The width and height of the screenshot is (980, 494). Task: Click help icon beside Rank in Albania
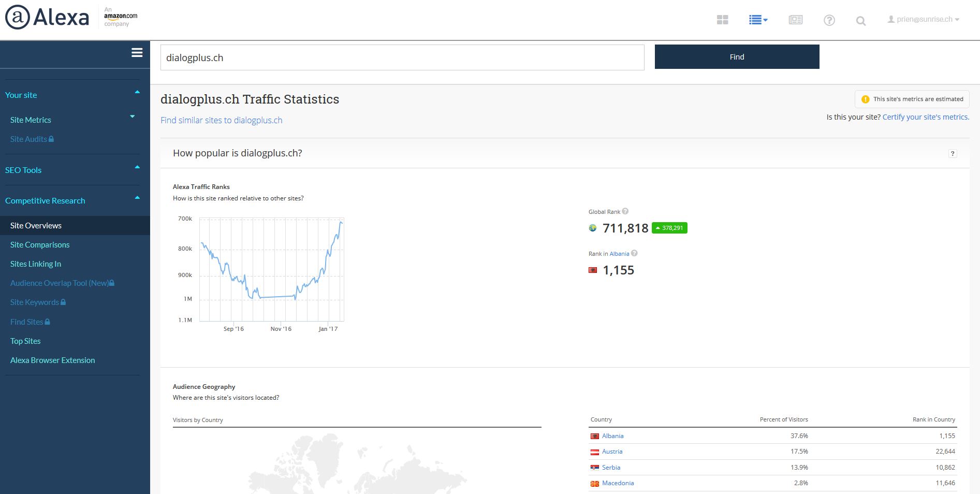coord(634,253)
